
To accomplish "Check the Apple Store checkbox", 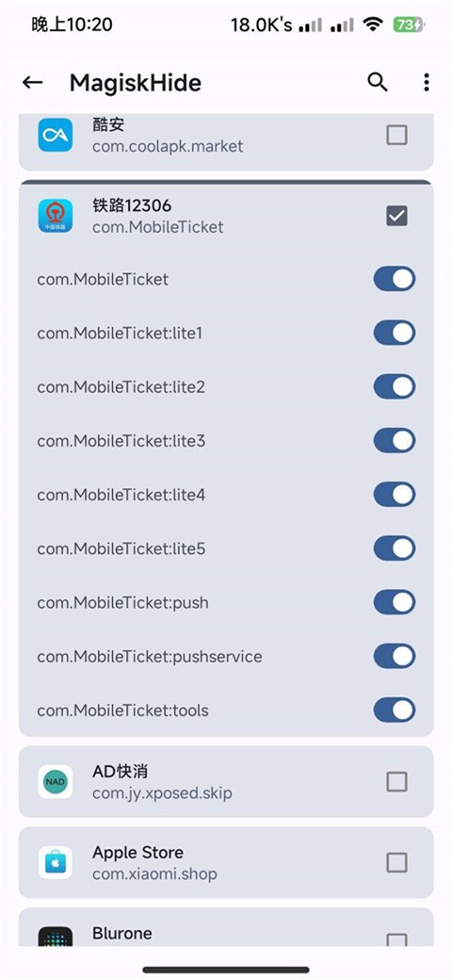I will 397,862.
